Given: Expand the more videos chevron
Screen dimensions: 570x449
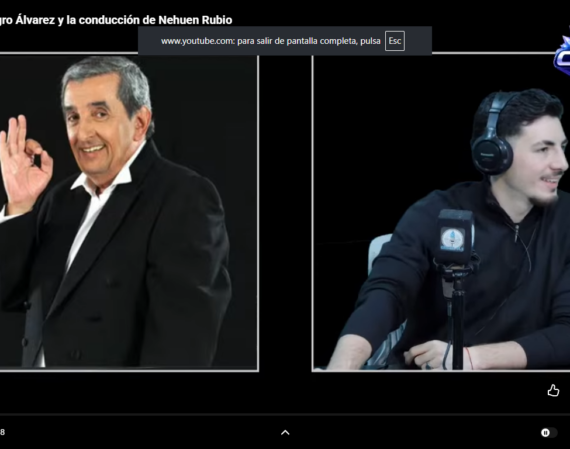Looking at the screenshot, I should click(x=285, y=433).
